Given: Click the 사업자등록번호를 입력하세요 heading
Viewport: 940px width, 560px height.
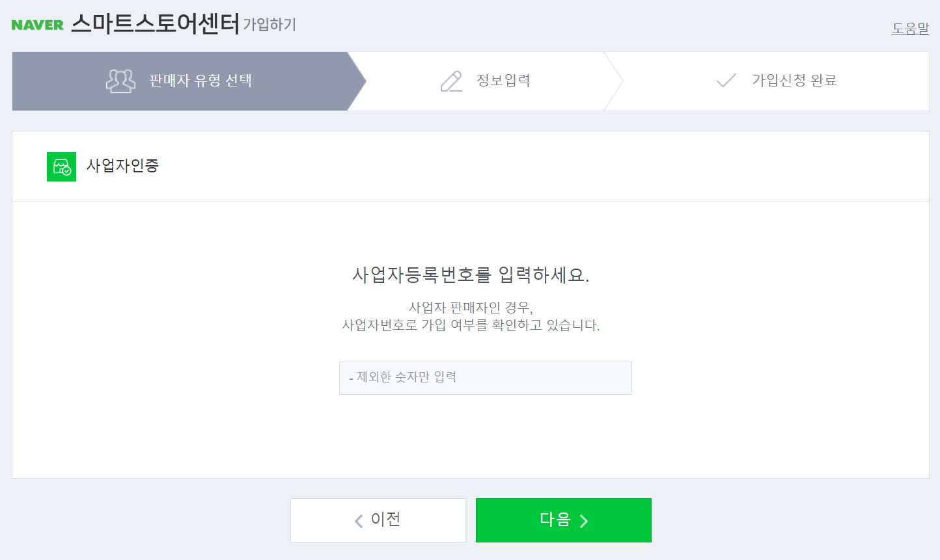Looking at the screenshot, I should (471, 275).
